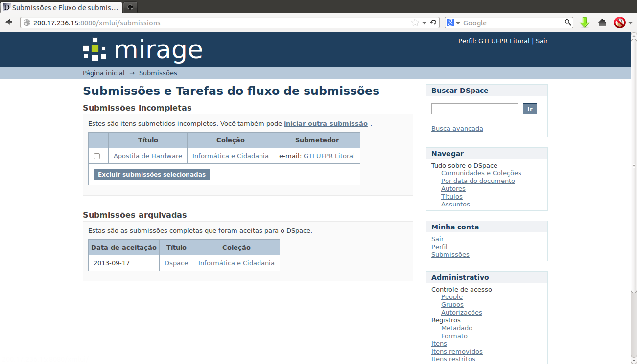Open Perfil: GTI UFPR Litoral link
The image size is (637, 364).
tap(494, 41)
